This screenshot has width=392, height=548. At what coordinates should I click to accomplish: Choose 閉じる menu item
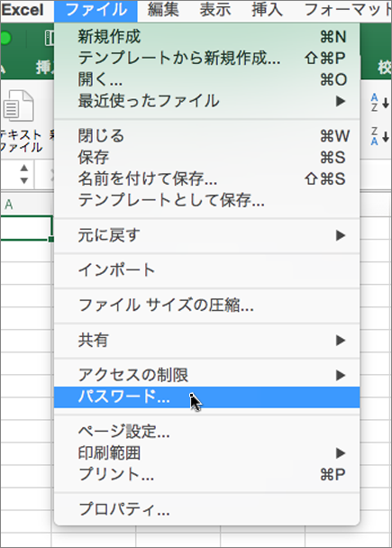tap(207, 135)
